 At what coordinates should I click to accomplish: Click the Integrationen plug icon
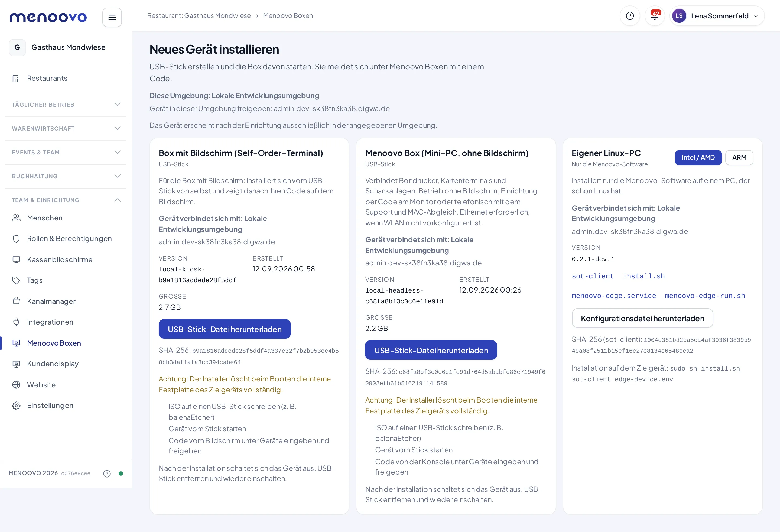tap(16, 322)
